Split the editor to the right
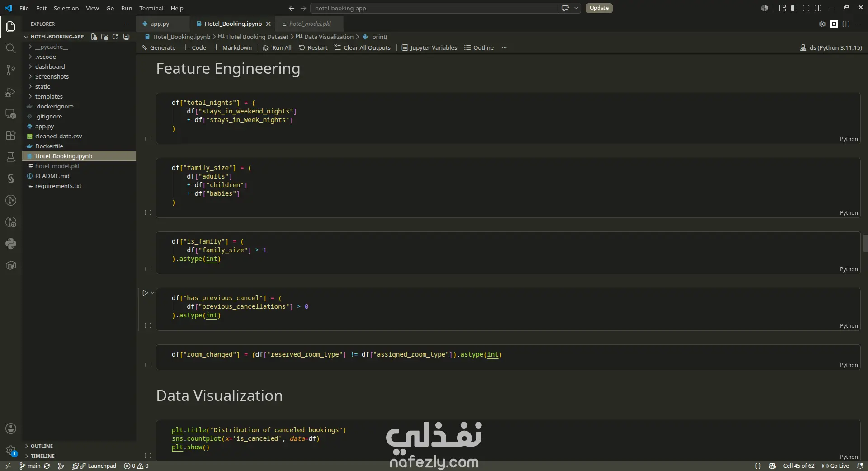The height and width of the screenshot is (471, 868). 846,24
